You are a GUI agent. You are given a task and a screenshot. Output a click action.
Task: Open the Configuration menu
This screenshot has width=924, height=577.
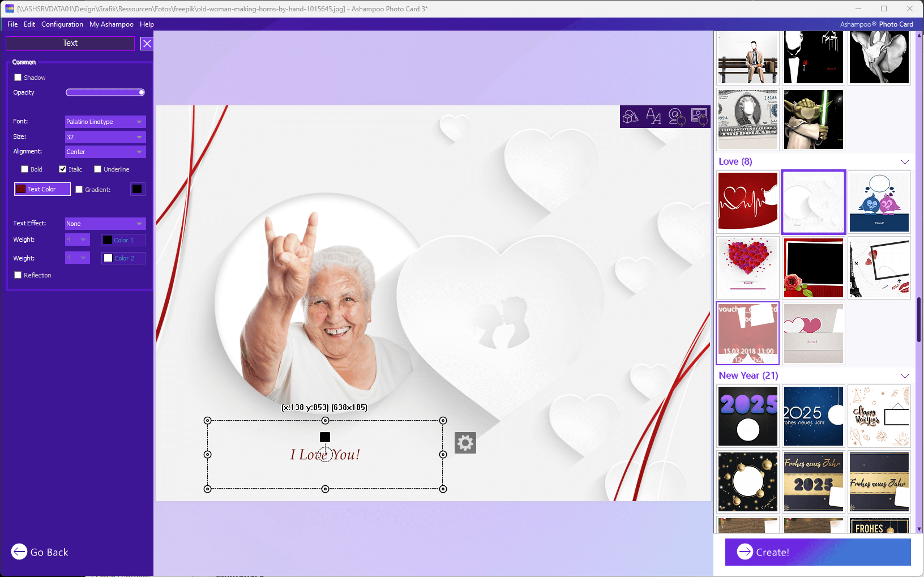(x=62, y=24)
